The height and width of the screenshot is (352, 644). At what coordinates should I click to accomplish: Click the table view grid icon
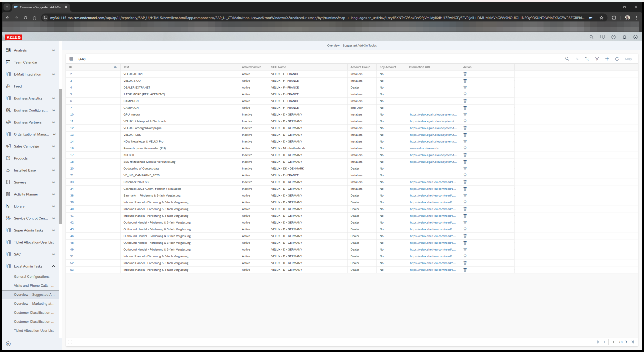tap(71, 59)
